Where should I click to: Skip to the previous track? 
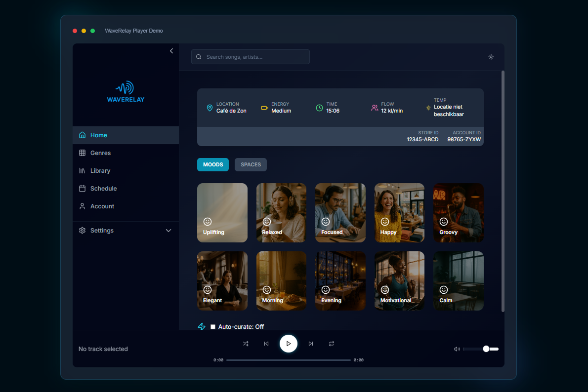[266, 344]
